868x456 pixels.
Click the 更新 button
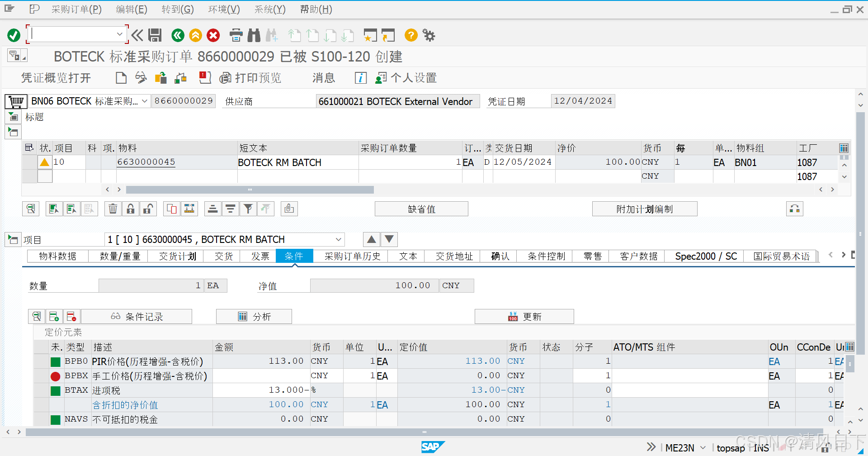pyautogui.click(x=524, y=317)
